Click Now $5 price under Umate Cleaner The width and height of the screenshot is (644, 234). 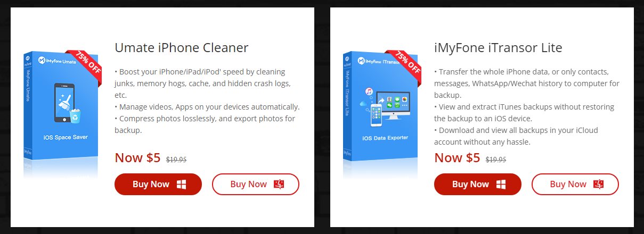137,157
